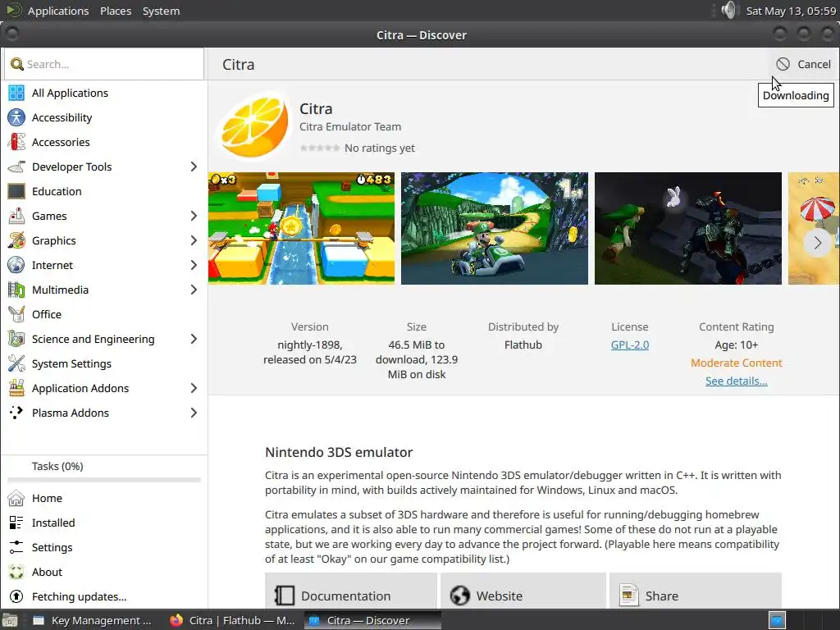Click the Citra orange slice logo

coord(253,126)
